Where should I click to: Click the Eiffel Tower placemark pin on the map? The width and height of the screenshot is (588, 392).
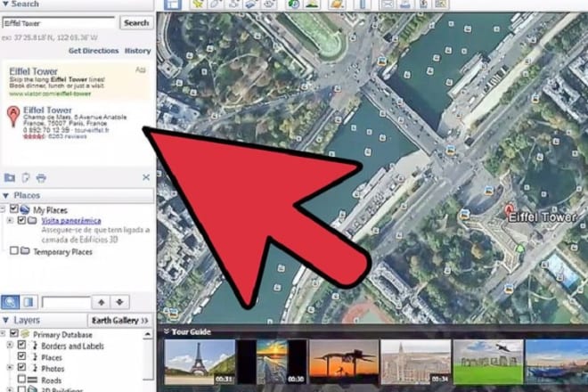509,210
